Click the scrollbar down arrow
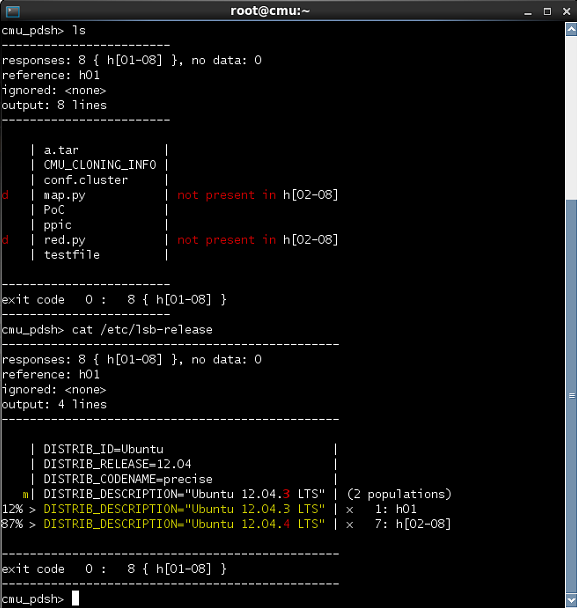This screenshot has height=608, width=577. click(571, 599)
